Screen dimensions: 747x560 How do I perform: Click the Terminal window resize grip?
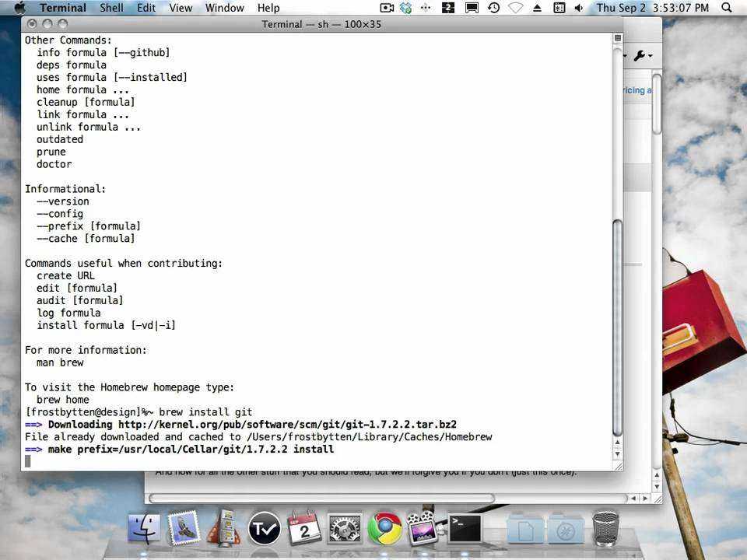click(618, 467)
